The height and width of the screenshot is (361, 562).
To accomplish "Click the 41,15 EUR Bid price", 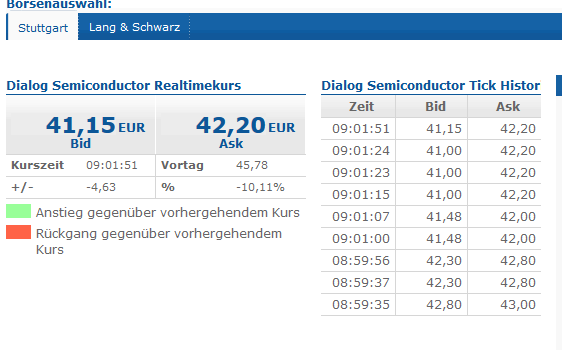I will tap(95, 125).
